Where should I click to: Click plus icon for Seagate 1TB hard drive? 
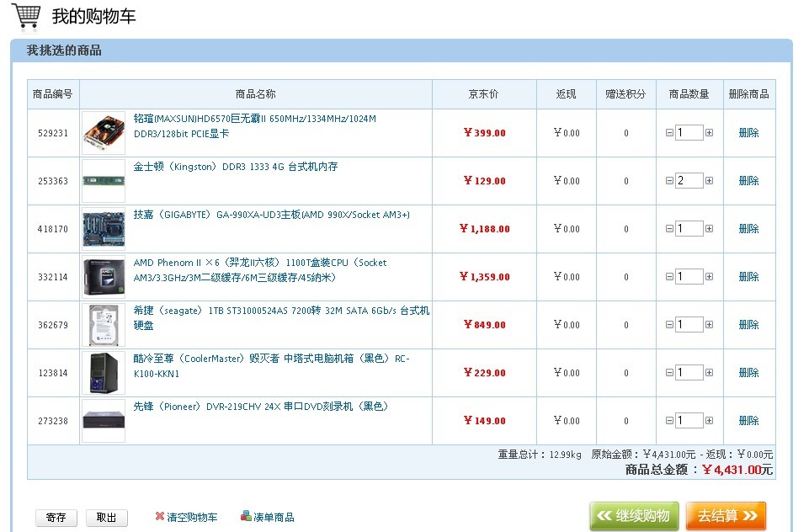click(x=709, y=325)
